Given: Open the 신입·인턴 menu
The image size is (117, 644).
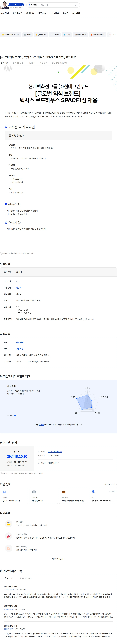Looking at the screenshot, I should click(42, 13).
